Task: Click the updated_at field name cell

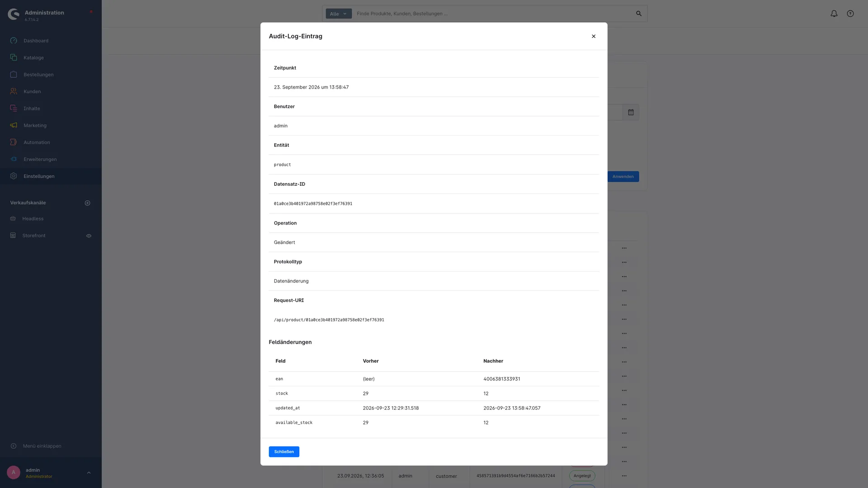Action: point(288,408)
